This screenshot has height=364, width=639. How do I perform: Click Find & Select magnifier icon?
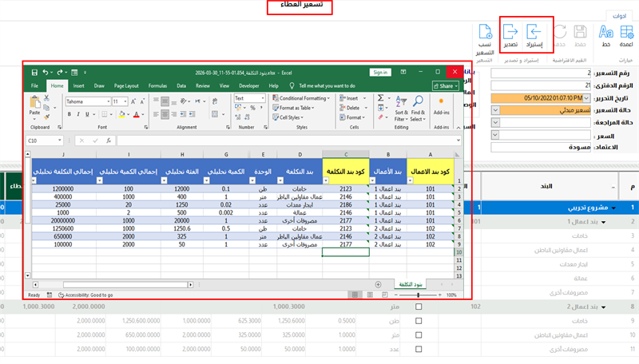point(419,102)
